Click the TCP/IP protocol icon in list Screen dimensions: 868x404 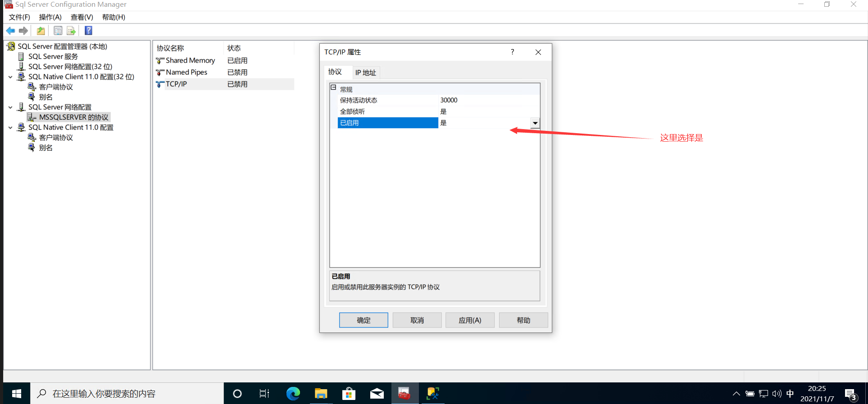coord(160,84)
